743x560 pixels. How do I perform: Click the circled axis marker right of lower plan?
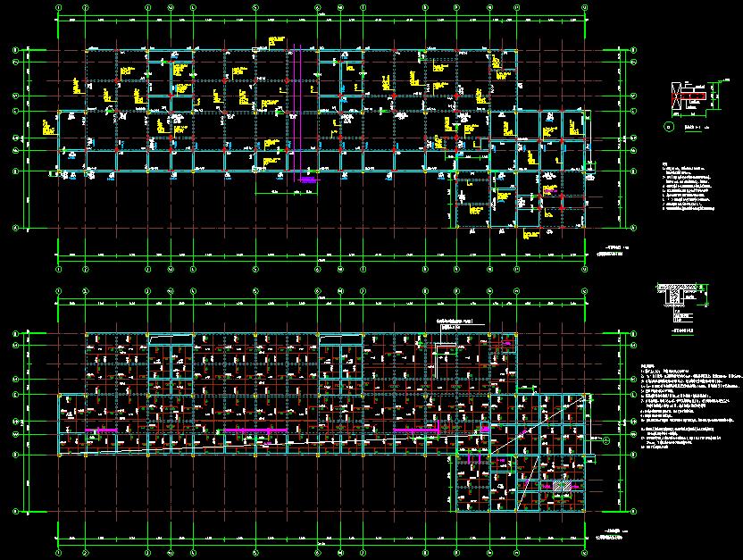(x=606, y=439)
